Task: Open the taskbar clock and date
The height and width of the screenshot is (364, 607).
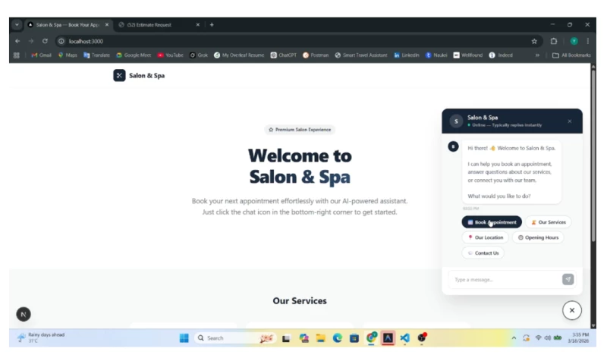Action: coord(578,337)
